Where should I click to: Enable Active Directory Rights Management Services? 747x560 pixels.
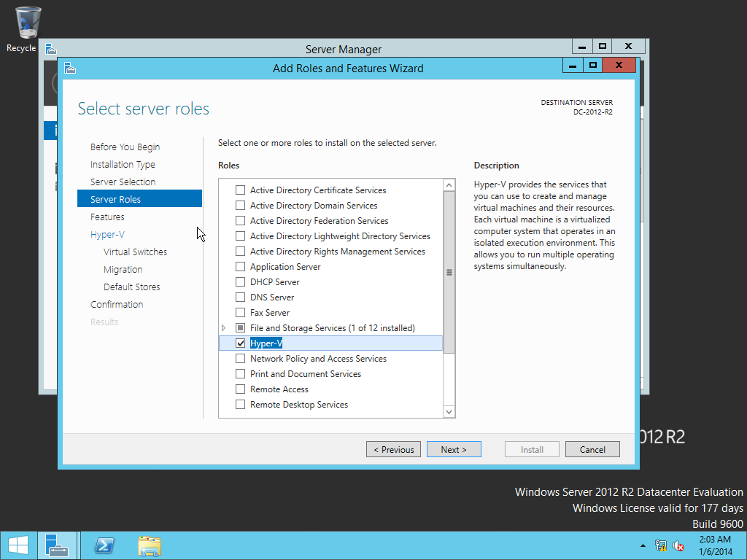click(241, 251)
